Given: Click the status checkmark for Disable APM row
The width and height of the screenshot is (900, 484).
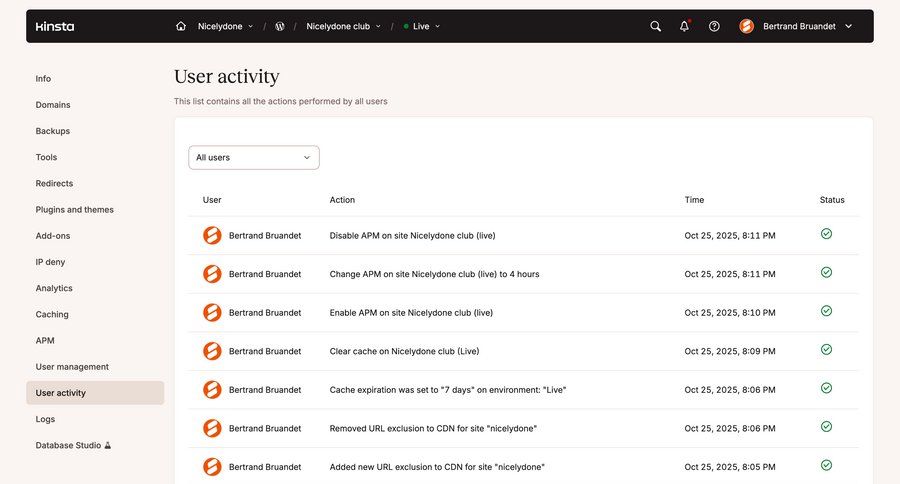Looking at the screenshot, I should (x=826, y=234).
